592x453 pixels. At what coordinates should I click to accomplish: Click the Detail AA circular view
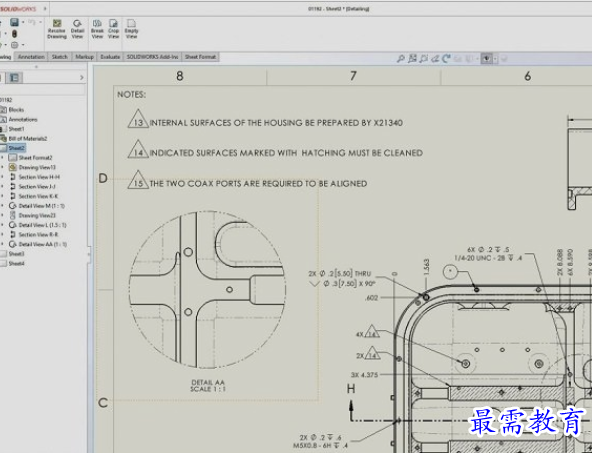(x=207, y=290)
